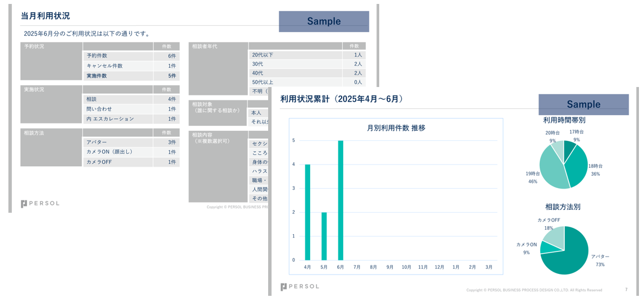Click the 18時台 slice of the time pie
The width and height of the screenshot is (644, 302).
[577, 166]
